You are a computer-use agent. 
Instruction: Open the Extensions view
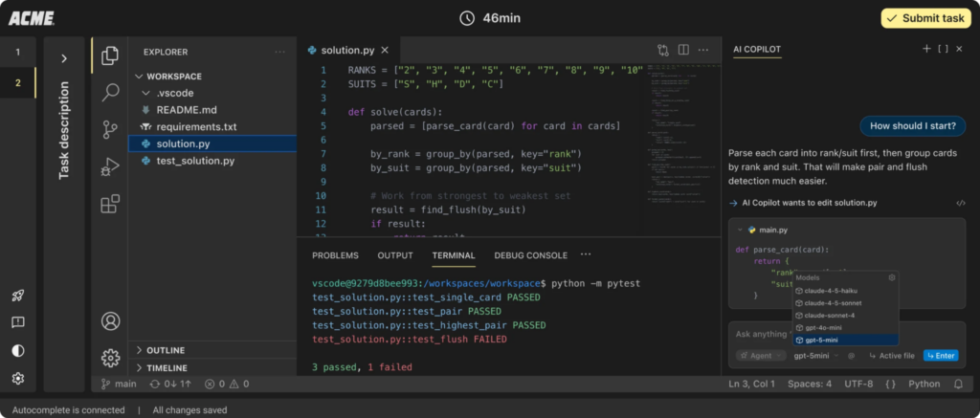click(110, 205)
